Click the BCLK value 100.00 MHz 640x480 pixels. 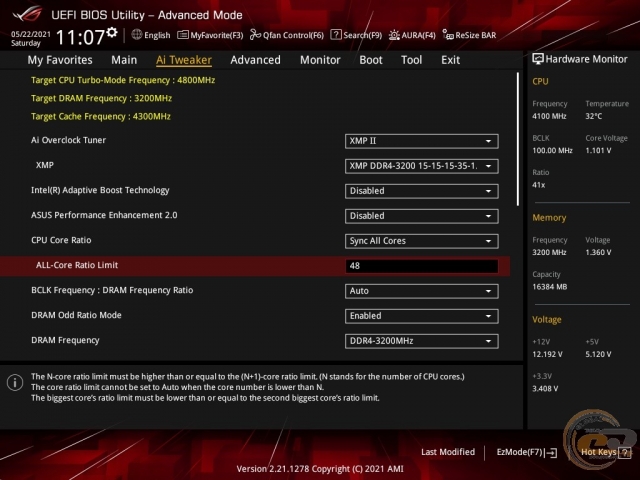point(552,151)
